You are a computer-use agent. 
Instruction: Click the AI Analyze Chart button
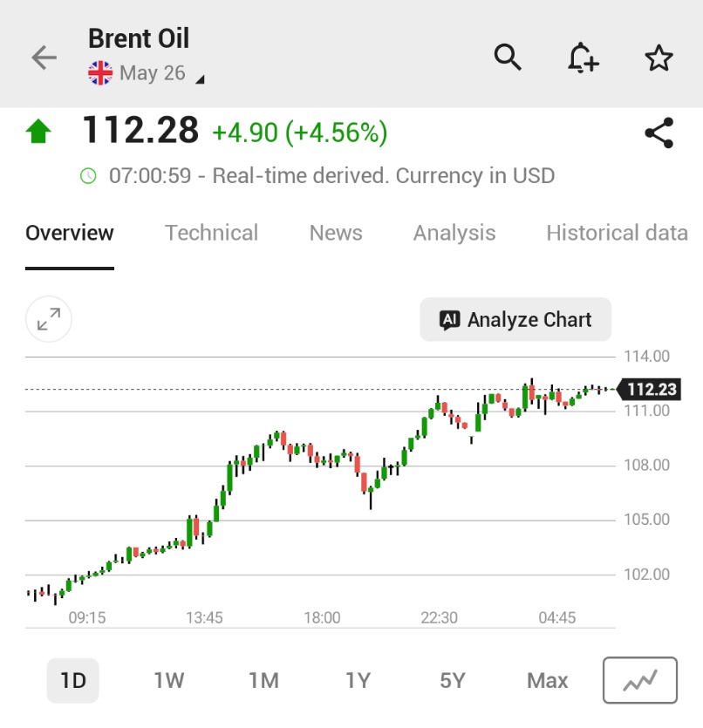point(515,319)
